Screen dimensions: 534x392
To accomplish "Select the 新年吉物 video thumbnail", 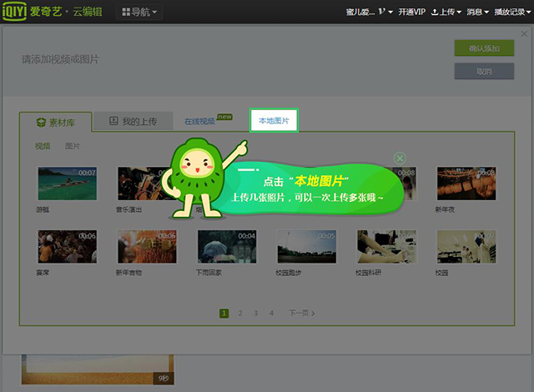I will click(147, 247).
